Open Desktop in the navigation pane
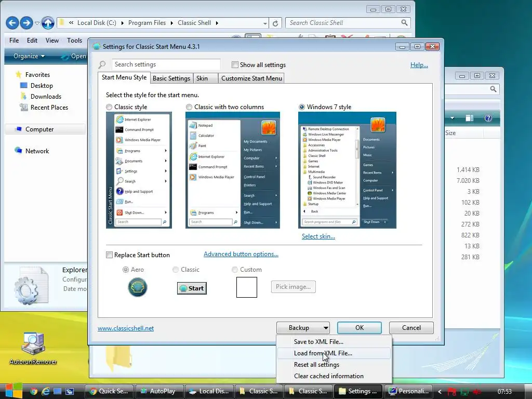This screenshot has height=399, width=532. (x=36, y=86)
